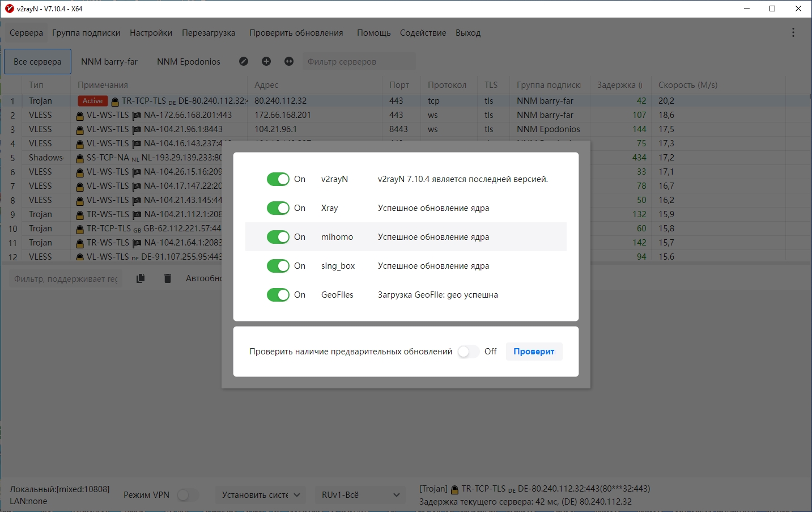Open the RUv1-Всё routing dropdown

pyautogui.click(x=360, y=495)
